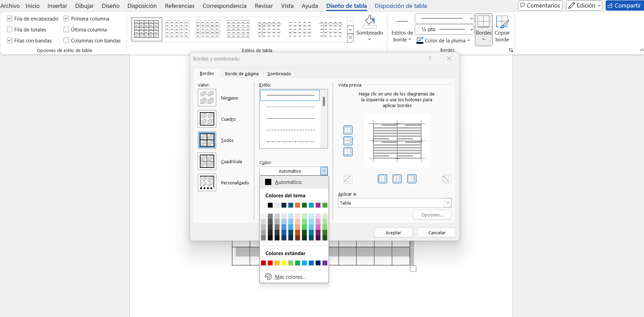Toggle diagonal down border button in preview

click(446, 179)
